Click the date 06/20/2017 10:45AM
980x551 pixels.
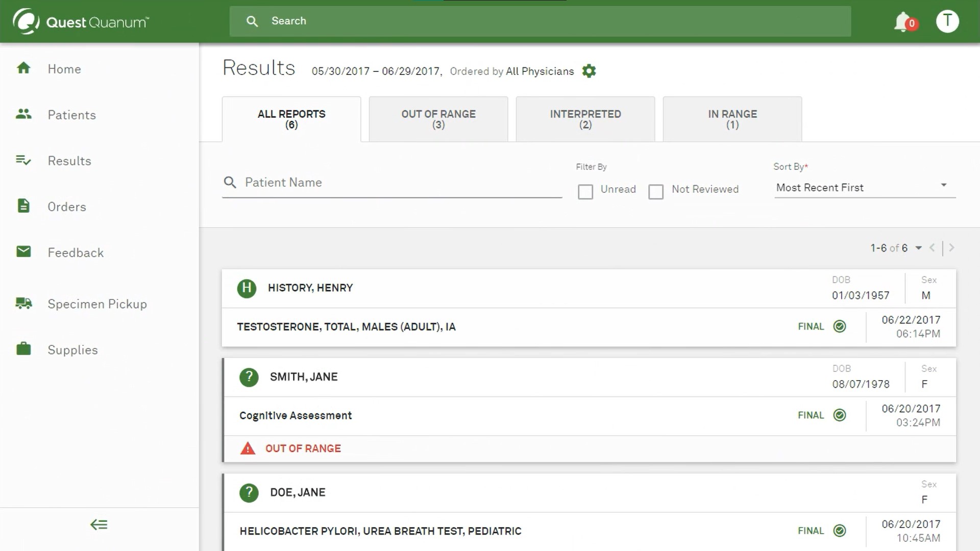[x=911, y=531]
